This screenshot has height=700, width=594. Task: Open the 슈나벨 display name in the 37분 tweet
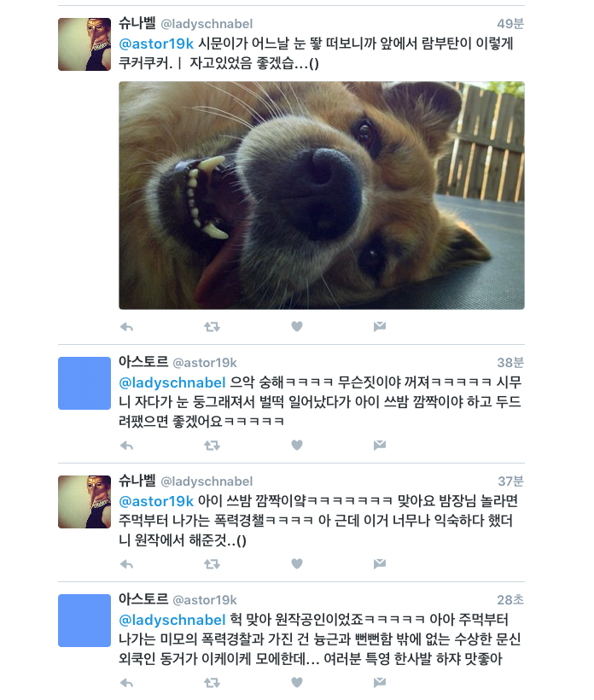(137, 481)
